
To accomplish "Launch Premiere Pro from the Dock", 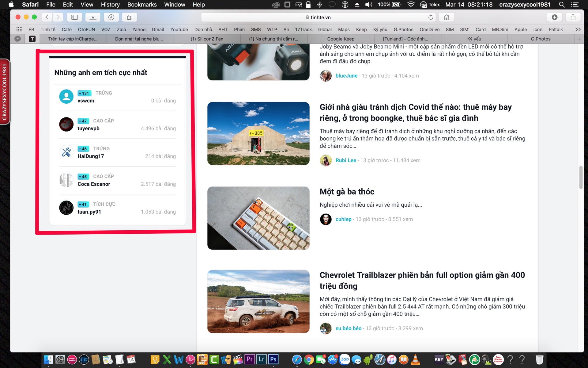I will [x=250, y=359].
